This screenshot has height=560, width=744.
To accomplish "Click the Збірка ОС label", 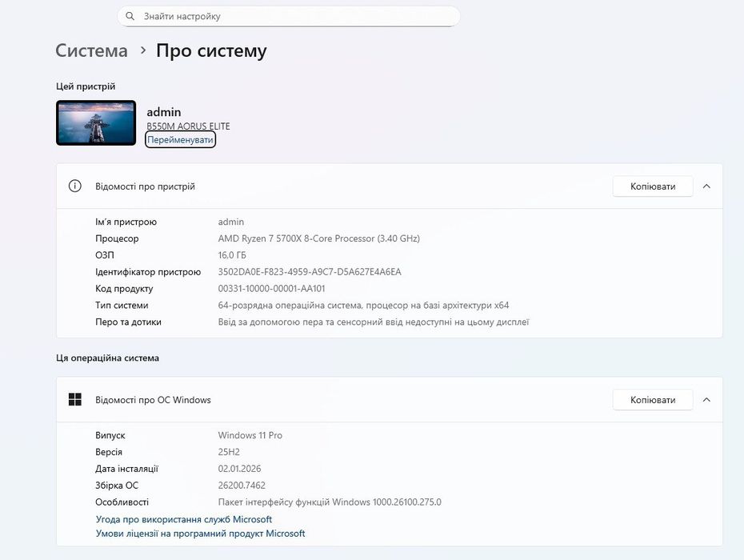I will point(117,486).
